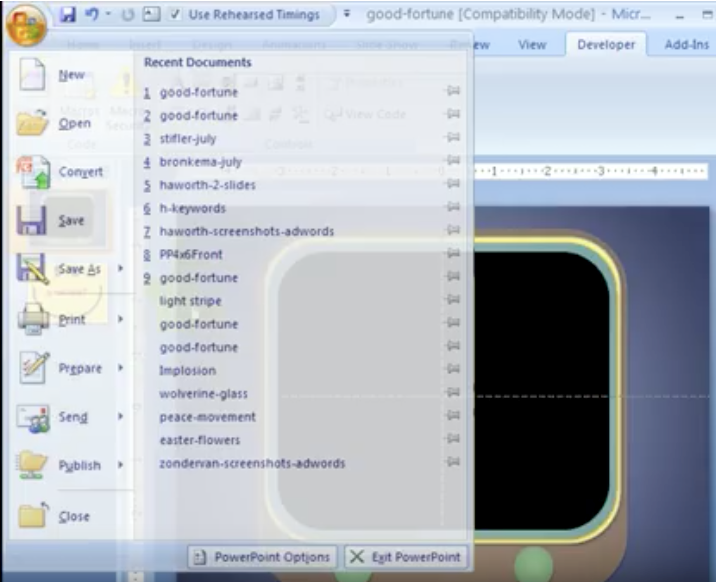
Task: Click the Open folder icon
Action: [32, 124]
